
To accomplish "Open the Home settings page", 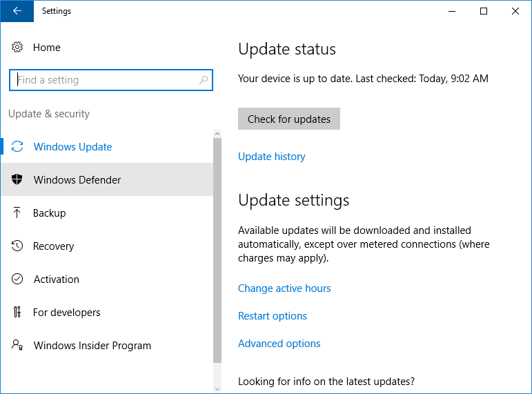I will pos(46,48).
